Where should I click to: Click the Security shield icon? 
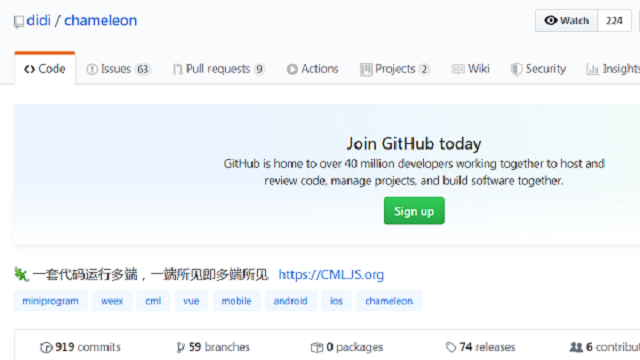pos(516,69)
